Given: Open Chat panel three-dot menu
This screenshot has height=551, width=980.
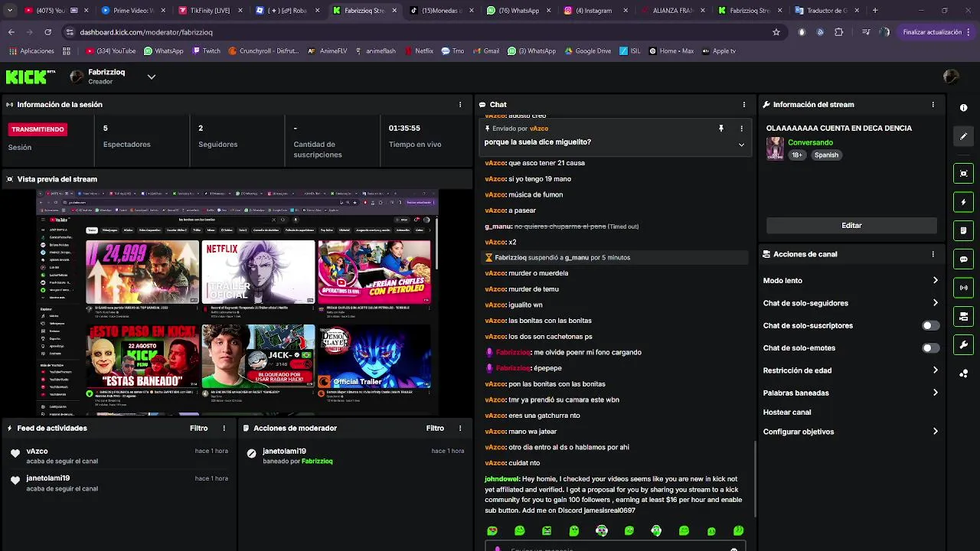Looking at the screenshot, I should (x=743, y=105).
